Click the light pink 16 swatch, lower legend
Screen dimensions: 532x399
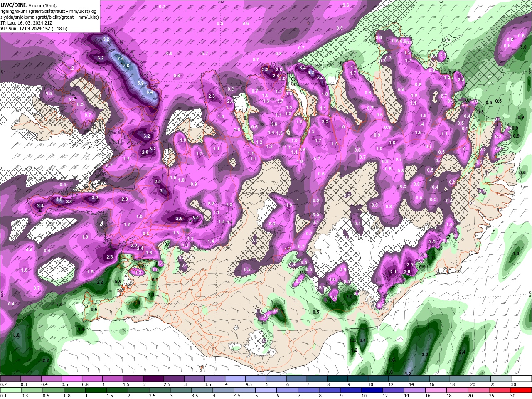(x=435, y=390)
